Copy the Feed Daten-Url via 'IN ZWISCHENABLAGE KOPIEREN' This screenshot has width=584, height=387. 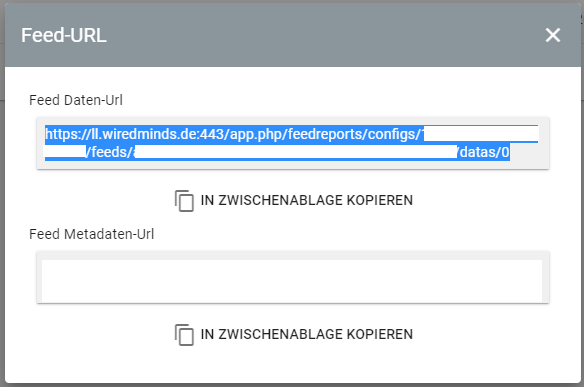tap(294, 200)
